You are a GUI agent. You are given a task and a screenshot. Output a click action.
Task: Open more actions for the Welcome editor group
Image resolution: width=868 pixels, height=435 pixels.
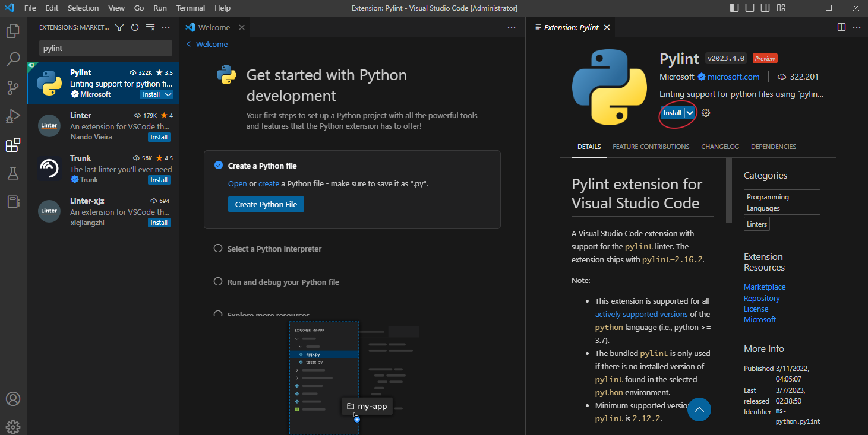(x=512, y=27)
